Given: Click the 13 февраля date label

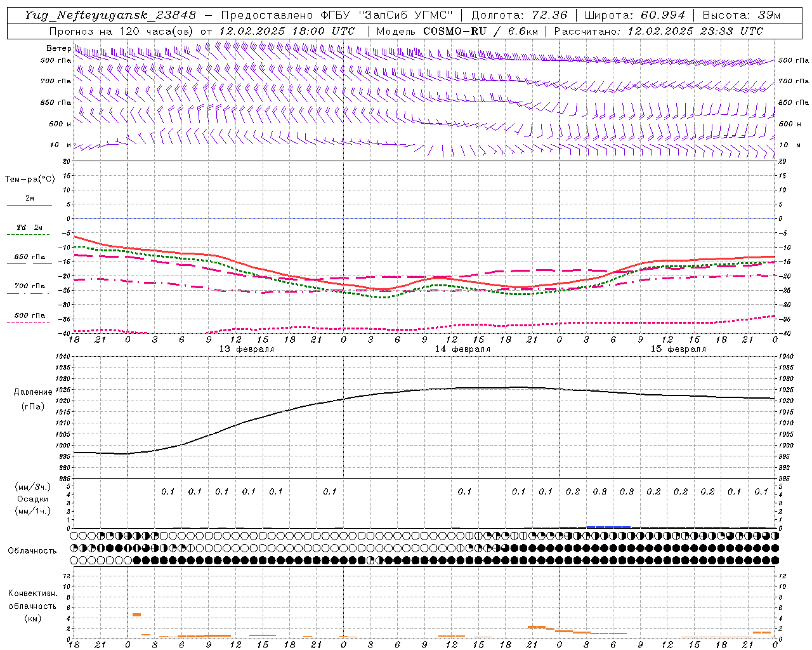Looking at the screenshot, I should (x=247, y=349).
